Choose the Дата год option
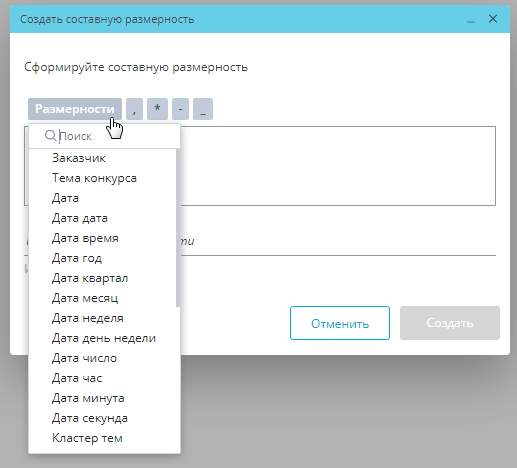This screenshot has width=517, height=468. click(x=77, y=258)
